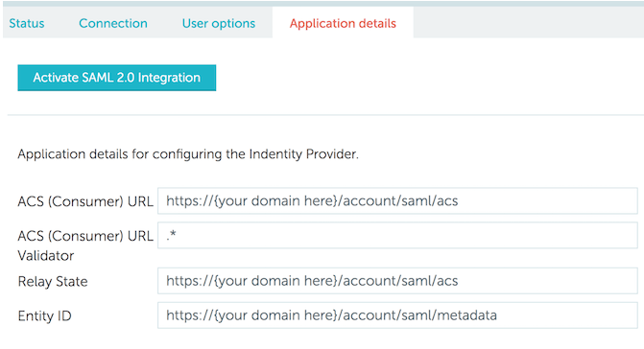Click the Relay State label
Viewport: 644px width, 349px height.
pos(53,282)
